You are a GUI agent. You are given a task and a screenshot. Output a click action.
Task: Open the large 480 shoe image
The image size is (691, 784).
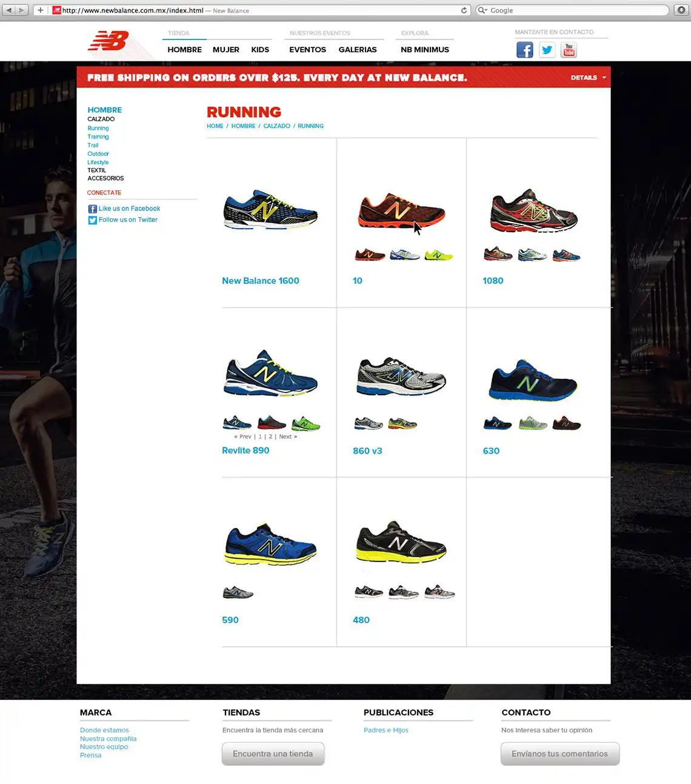point(401,541)
